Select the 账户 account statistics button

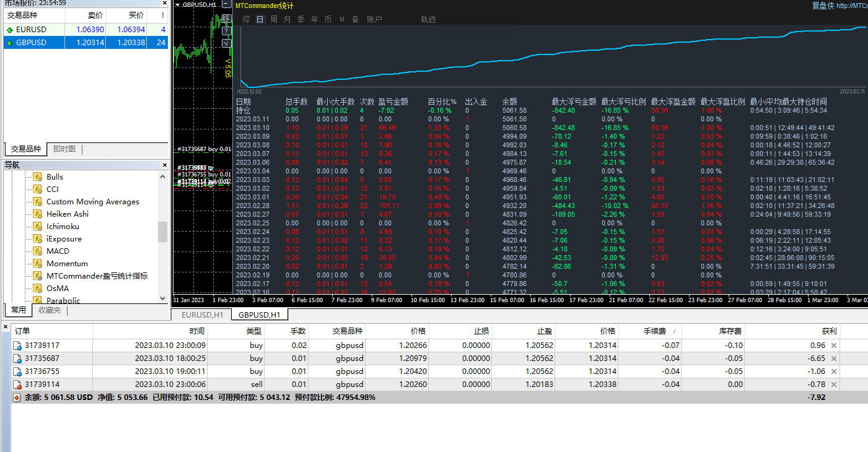[x=374, y=20]
